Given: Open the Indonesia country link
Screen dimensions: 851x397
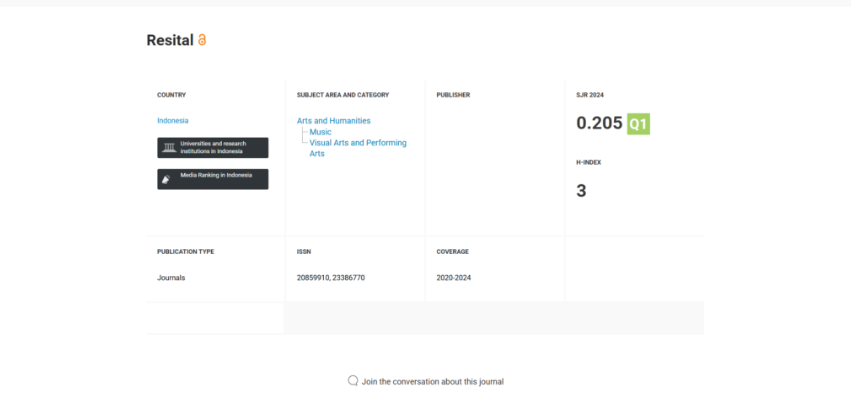Looking at the screenshot, I should click(173, 121).
